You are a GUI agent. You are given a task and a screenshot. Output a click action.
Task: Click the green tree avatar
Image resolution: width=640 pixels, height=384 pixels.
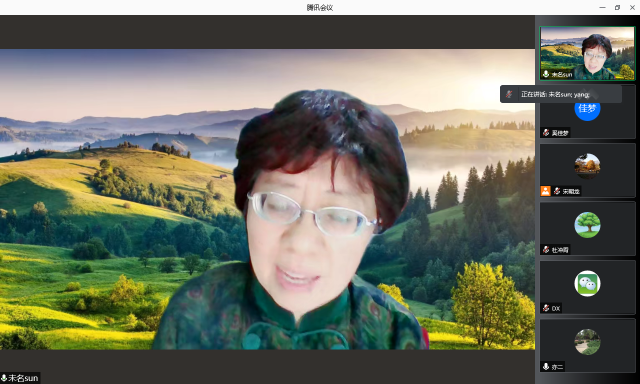(x=587, y=225)
